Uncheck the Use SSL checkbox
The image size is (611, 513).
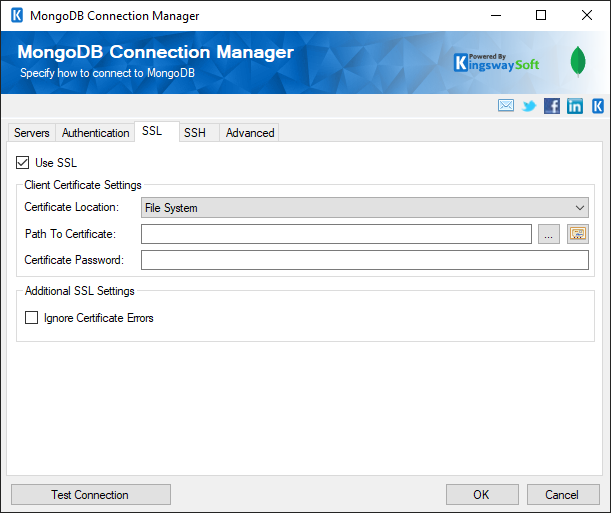23,162
